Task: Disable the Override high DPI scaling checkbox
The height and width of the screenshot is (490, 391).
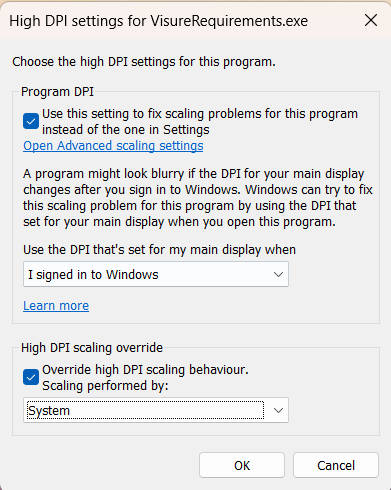Action: (x=31, y=377)
